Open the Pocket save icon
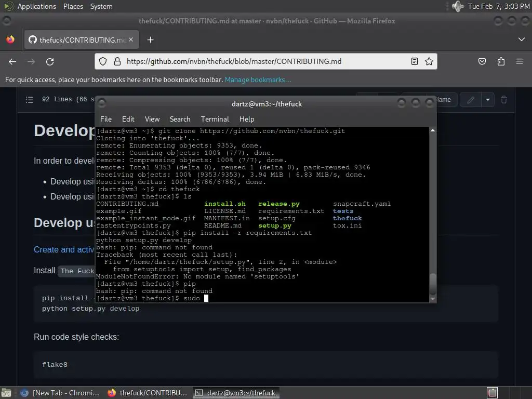The width and height of the screenshot is (532, 399). (x=482, y=61)
